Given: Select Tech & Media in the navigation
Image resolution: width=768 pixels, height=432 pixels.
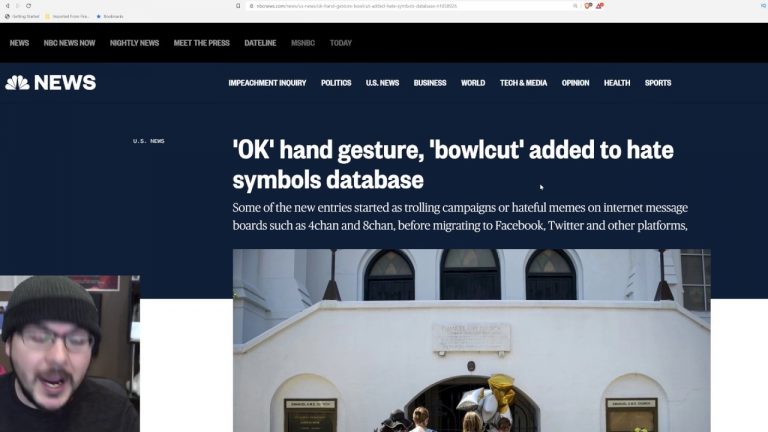Looking at the screenshot, I should pyautogui.click(x=523, y=83).
